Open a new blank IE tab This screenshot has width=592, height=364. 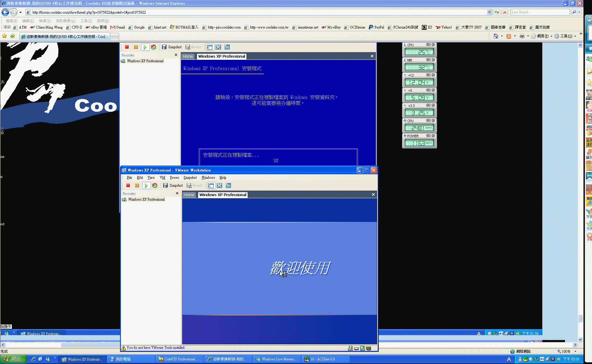[x=115, y=37]
